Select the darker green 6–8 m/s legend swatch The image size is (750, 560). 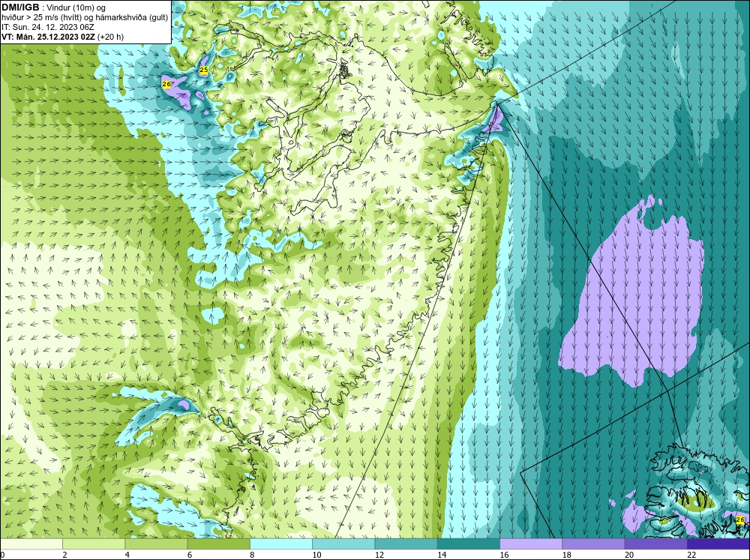[218, 544]
